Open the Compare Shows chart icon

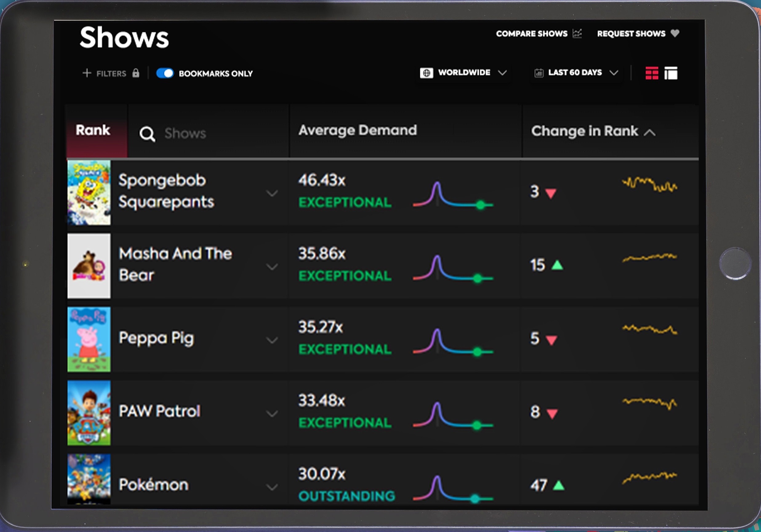pos(577,34)
